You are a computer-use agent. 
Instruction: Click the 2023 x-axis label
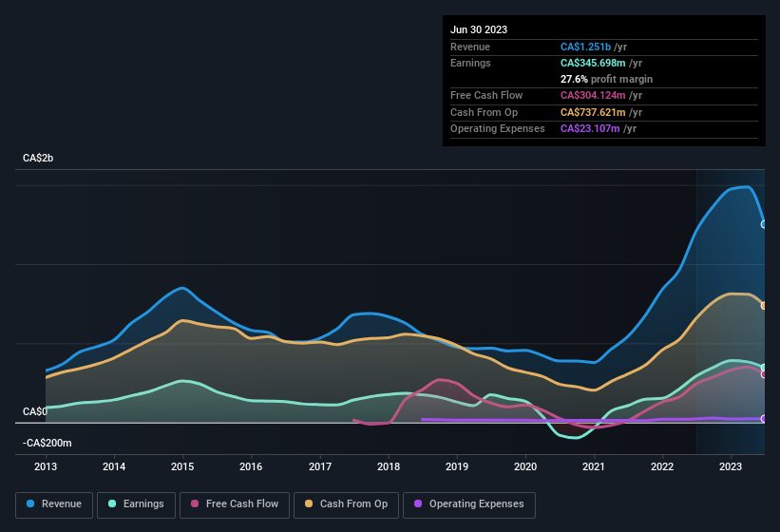pyautogui.click(x=731, y=466)
